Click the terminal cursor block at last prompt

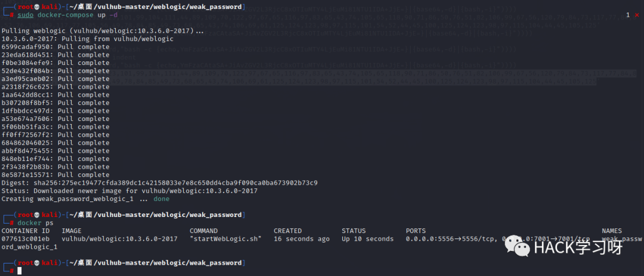[x=19, y=271]
